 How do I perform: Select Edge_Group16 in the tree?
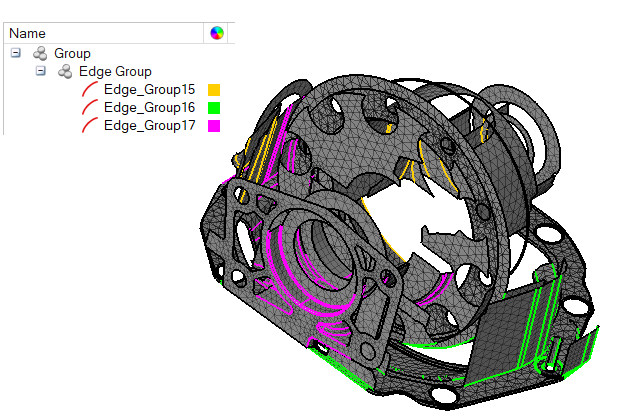pos(149,108)
